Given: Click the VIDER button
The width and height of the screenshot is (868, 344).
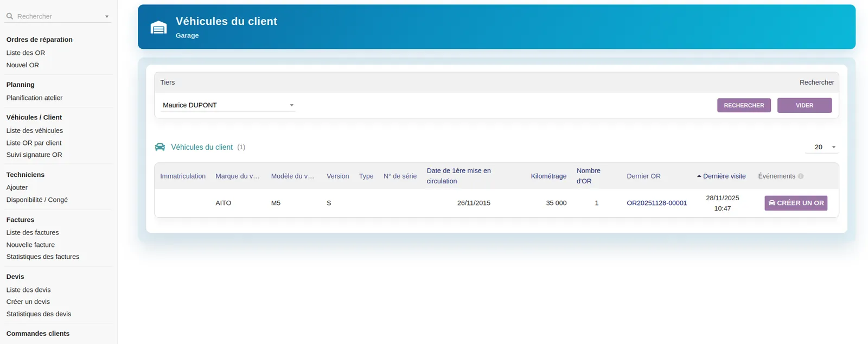Looking at the screenshot, I should coord(805,105).
